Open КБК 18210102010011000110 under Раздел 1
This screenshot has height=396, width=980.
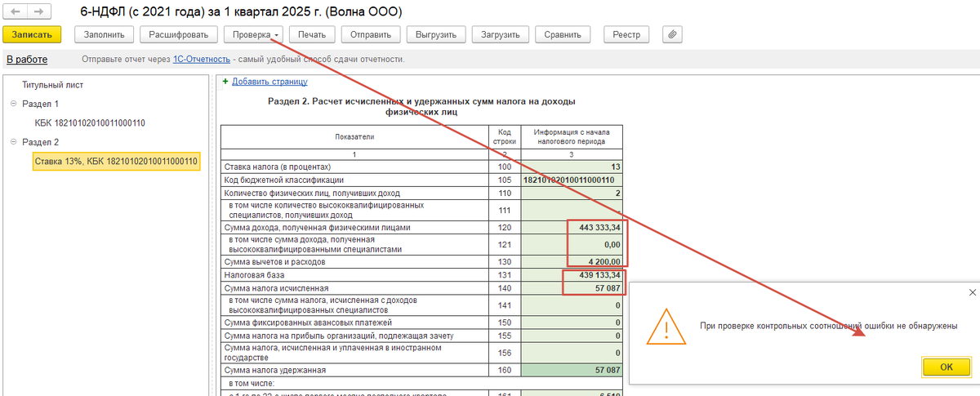pyautogui.click(x=89, y=123)
